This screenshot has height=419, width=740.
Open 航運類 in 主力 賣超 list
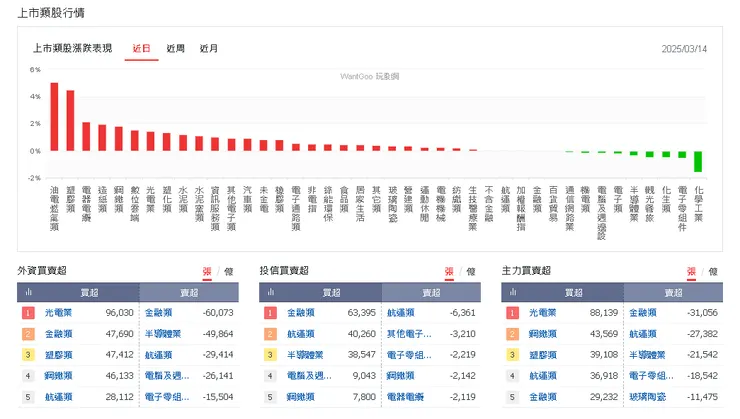click(x=643, y=334)
